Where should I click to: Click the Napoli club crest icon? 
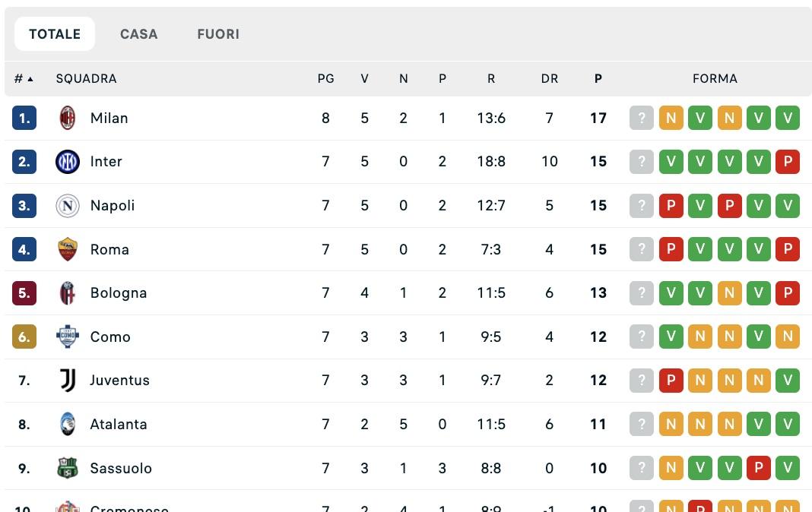pyautogui.click(x=68, y=206)
